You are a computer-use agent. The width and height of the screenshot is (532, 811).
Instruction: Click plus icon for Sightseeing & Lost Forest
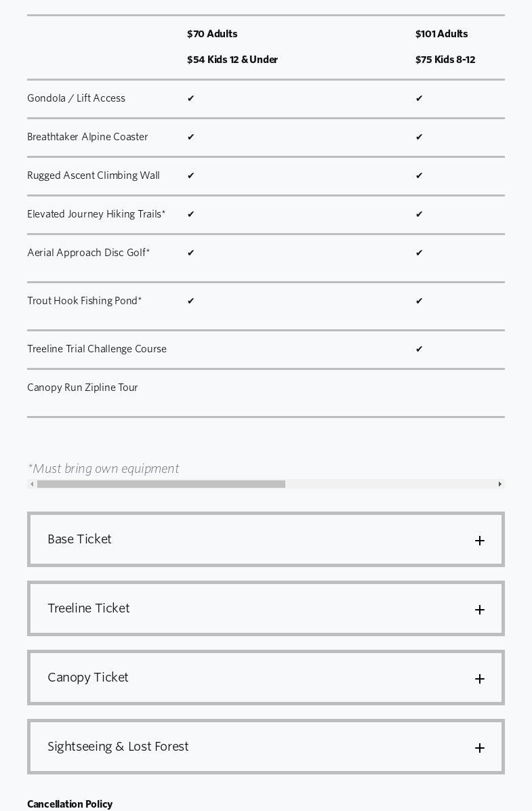click(x=480, y=748)
